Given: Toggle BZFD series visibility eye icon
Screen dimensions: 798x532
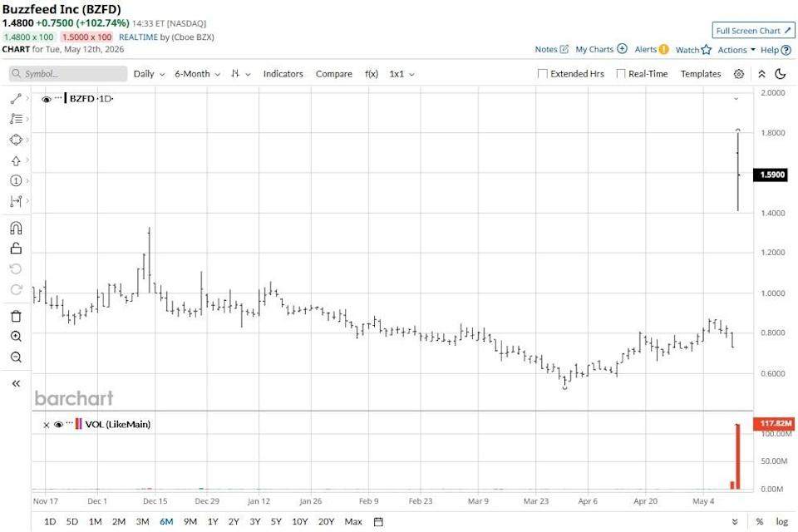Looking at the screenshot, I should point(47,99).
